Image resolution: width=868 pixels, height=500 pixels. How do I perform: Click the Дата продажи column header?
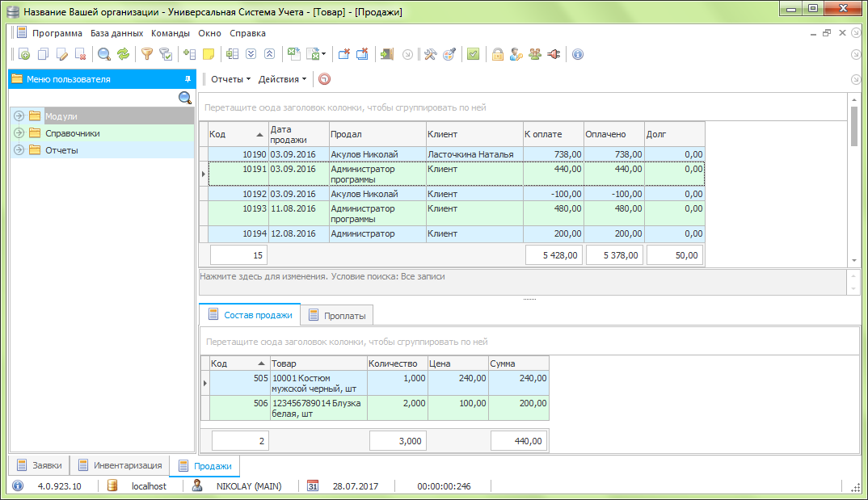point(298,134)
